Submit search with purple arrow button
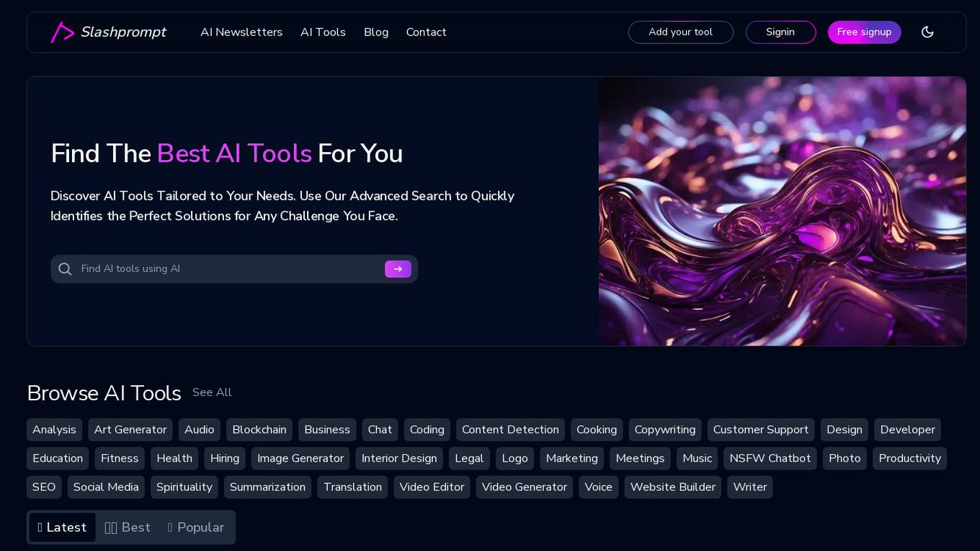The image size is (980, 551). pyautogui.click(x=398, y=269)
